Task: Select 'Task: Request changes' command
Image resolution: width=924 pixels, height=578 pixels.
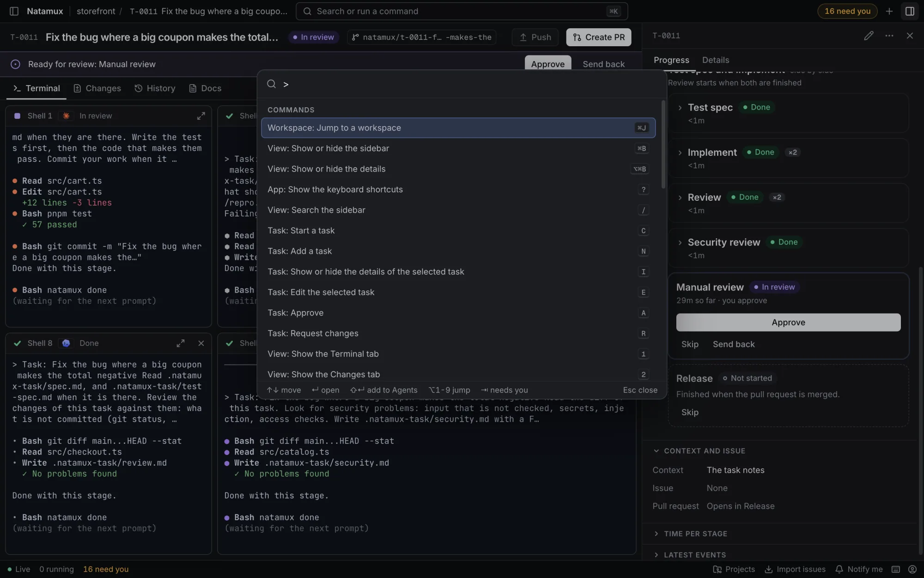Action: point(458,333)
